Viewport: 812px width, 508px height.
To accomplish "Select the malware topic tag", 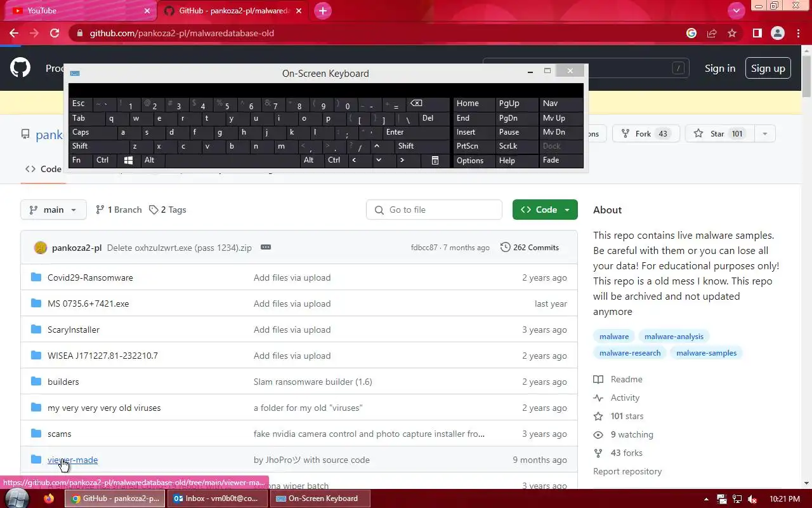I will coord(614,337).
